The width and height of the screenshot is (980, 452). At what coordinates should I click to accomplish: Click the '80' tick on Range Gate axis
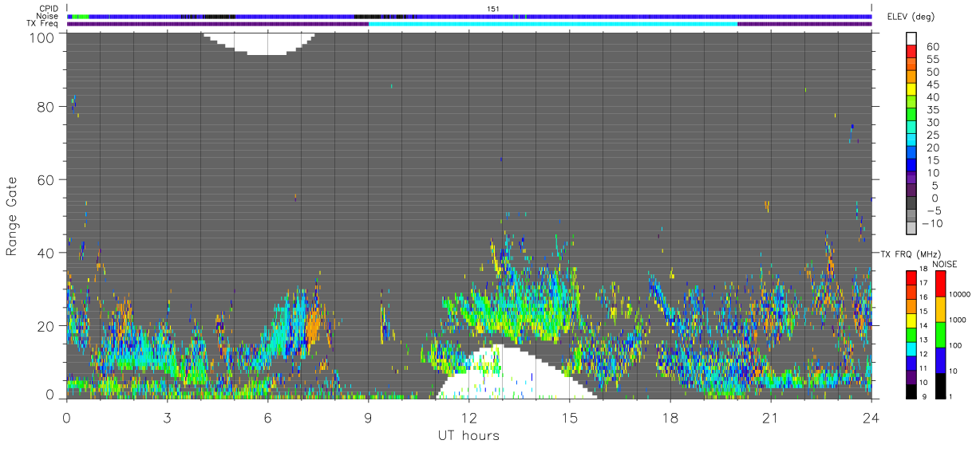coord(47,107)
